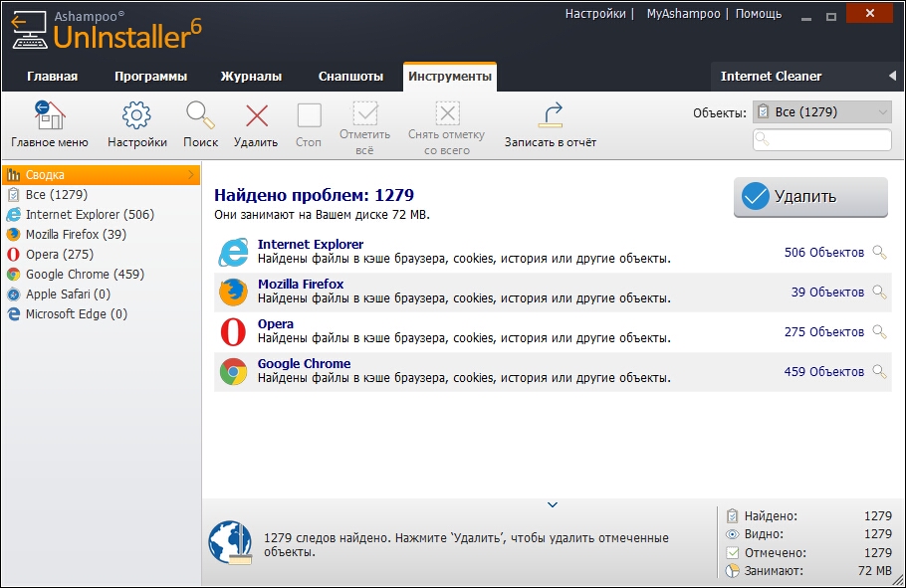The height and width of the screenshot is (588, 906).
Task: Click the Opera logo in results list
Action: pos(233,332)
